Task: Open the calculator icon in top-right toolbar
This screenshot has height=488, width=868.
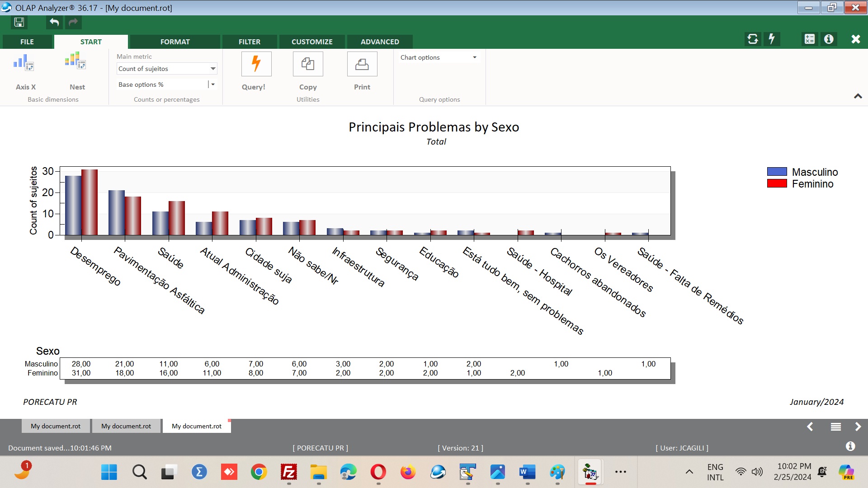Action: 809,39
